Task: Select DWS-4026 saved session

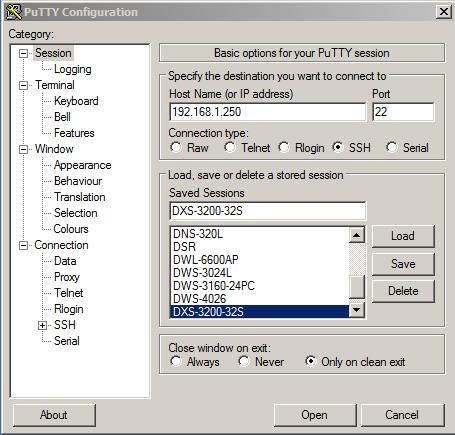Action: pos(260,299)
